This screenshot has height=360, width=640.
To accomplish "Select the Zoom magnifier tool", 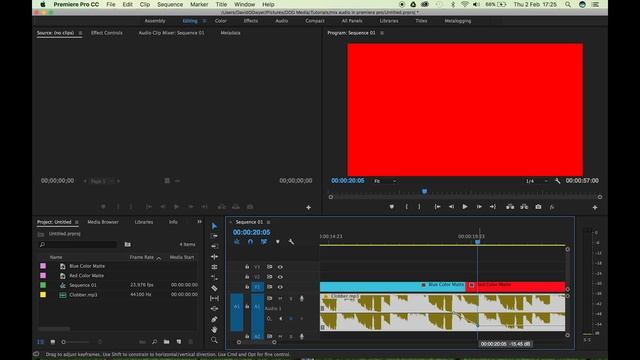I will tap(214, 340).
